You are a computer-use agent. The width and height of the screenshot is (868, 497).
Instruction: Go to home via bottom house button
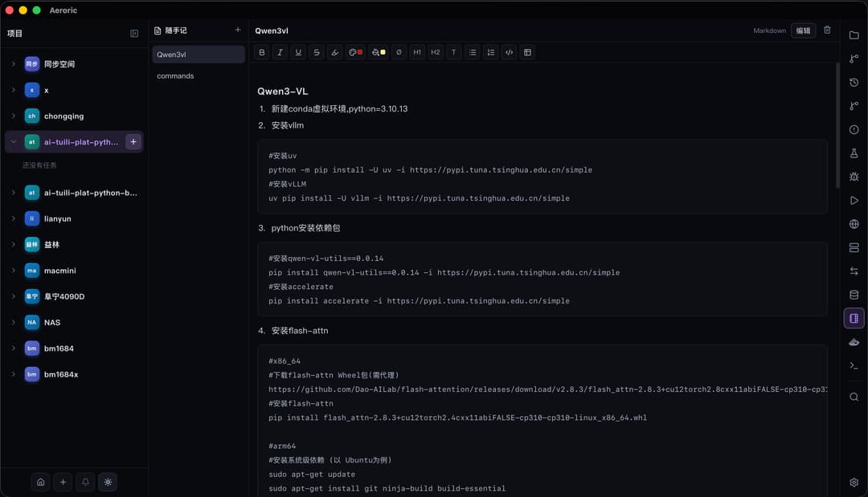[40, 482]
